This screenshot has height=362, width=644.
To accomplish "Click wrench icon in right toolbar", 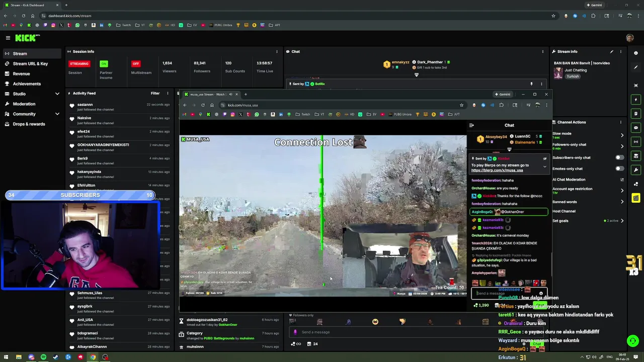I will (x=636, y=170).
